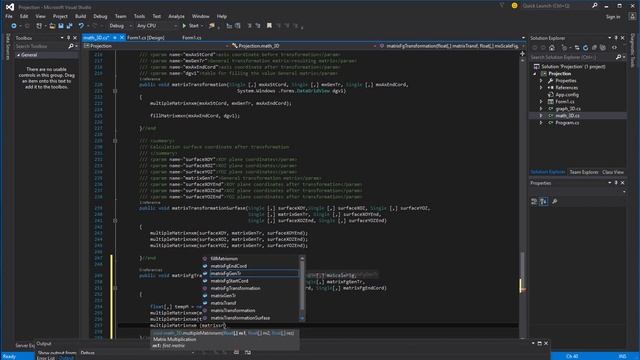Viewport: 640px width, 360px height.
Task: Open the Window menu
Action: click(200, 16)
